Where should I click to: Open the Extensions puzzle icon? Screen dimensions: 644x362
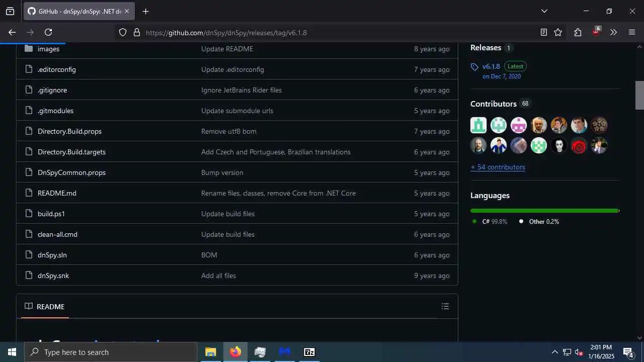coord(578,32)
